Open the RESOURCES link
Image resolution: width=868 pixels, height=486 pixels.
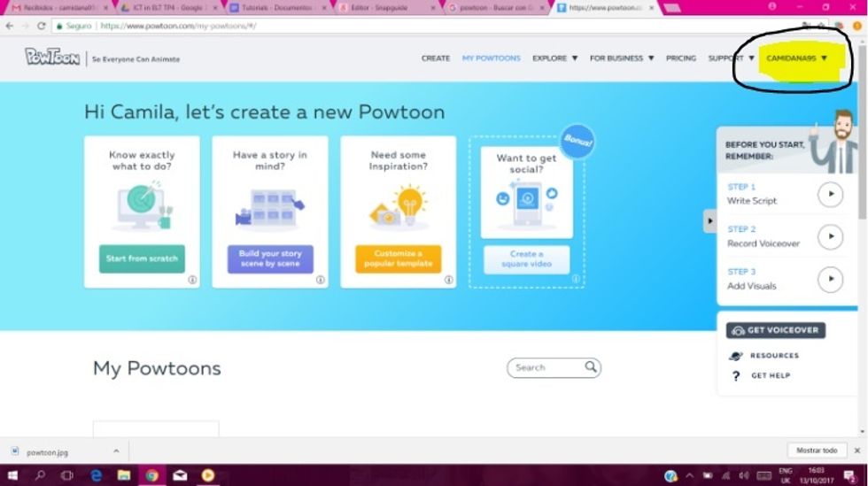(774, 355)
